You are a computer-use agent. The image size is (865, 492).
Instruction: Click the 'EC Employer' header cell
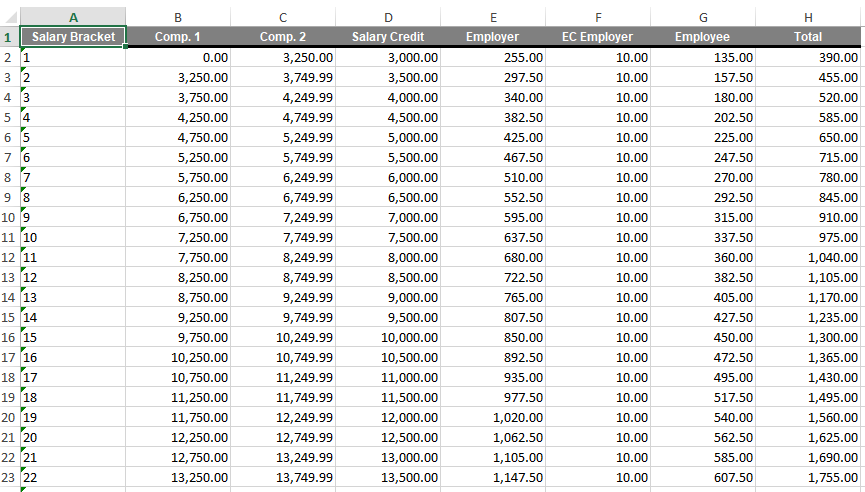598,37
